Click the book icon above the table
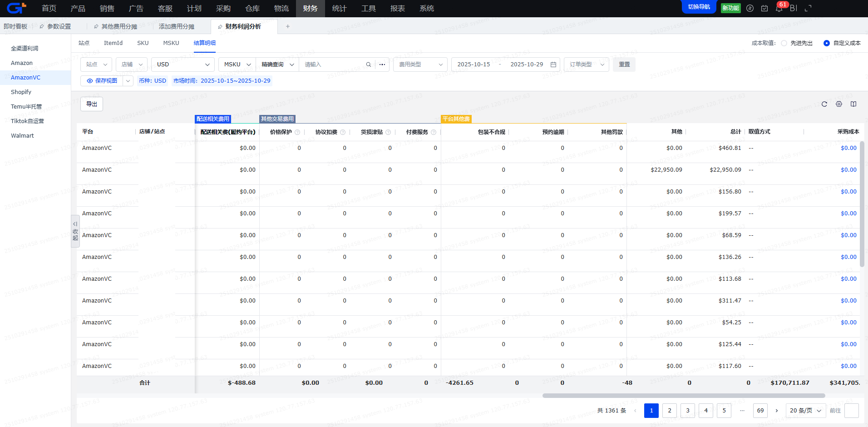The width and height of the screenshot is (868, 427). (853, 104)
